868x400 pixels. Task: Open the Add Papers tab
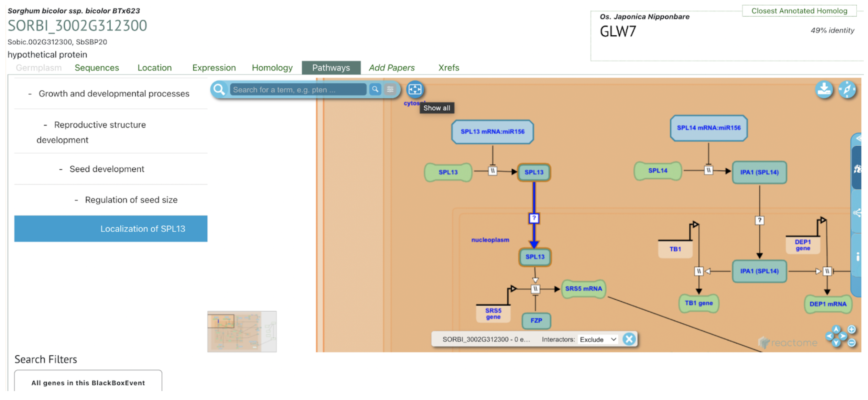pos(392,68)
